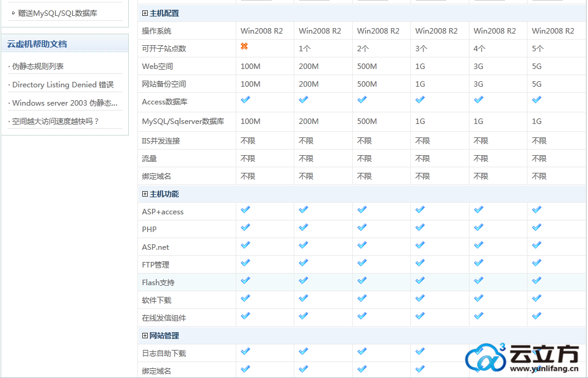Screen dimensions: 588x378
Task: Click the Access数据库 row label
Action: pyautogui.click(x=165, y=101)
